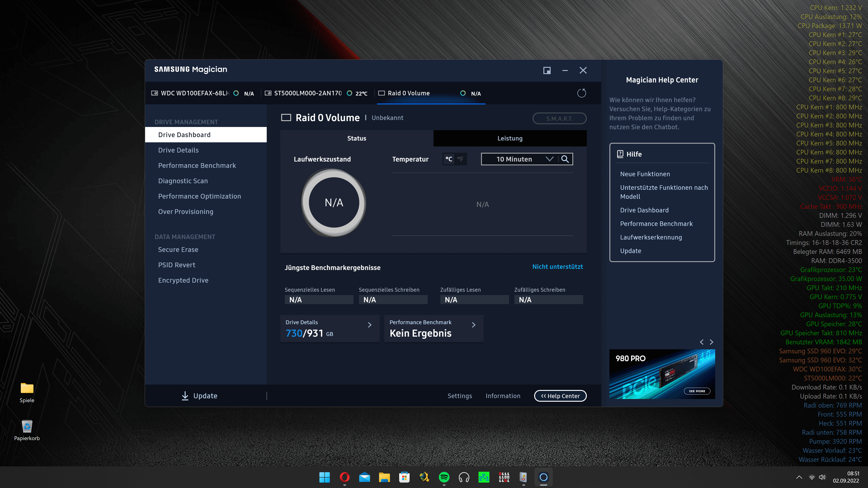Click the refresh drive list icon
868x488 pixels.
(x=582, y=93)
